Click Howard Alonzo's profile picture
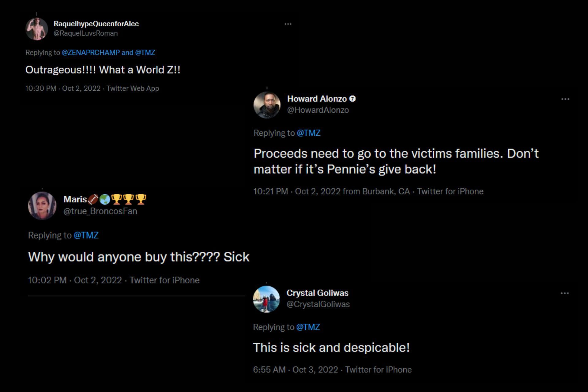Viewport: 588px width, 392px height. 267,105
